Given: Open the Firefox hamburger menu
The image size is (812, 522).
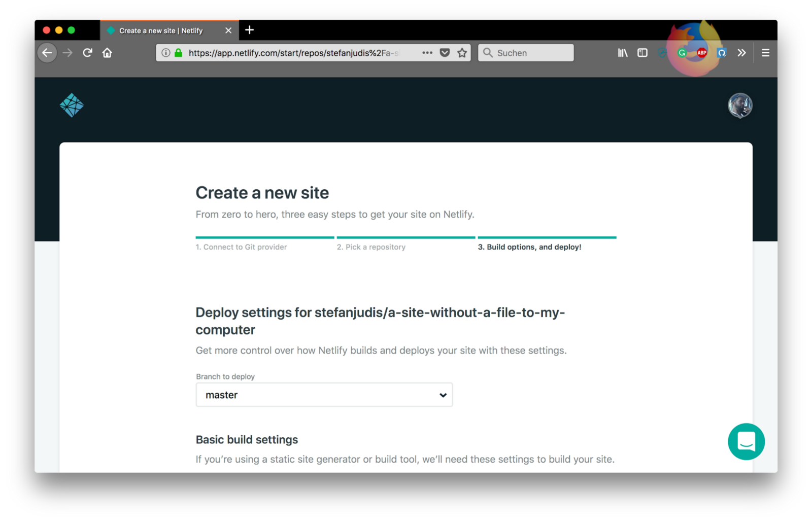Looking at the screenshot, I should 766,53.
